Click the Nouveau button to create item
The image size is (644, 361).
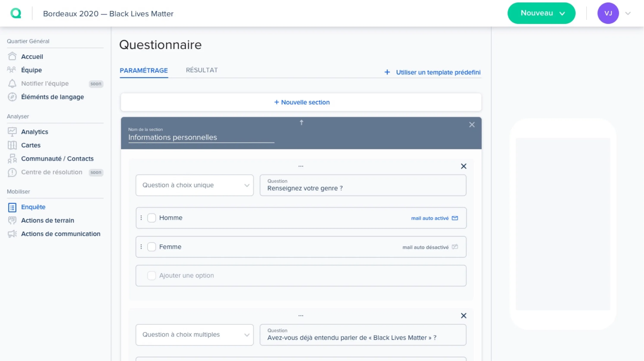tap(542, 13)
